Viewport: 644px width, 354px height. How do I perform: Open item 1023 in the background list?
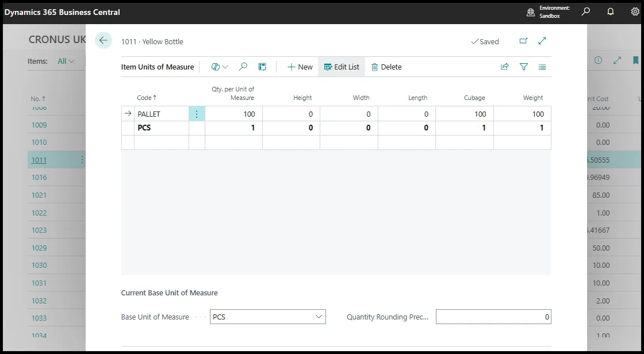pos(39,230)
